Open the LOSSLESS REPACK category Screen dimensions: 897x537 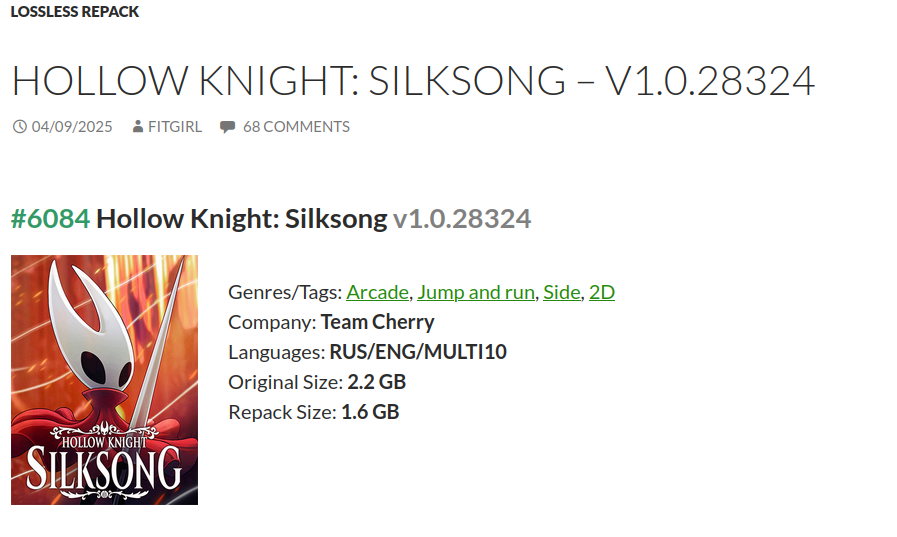[x=75, y=12]
